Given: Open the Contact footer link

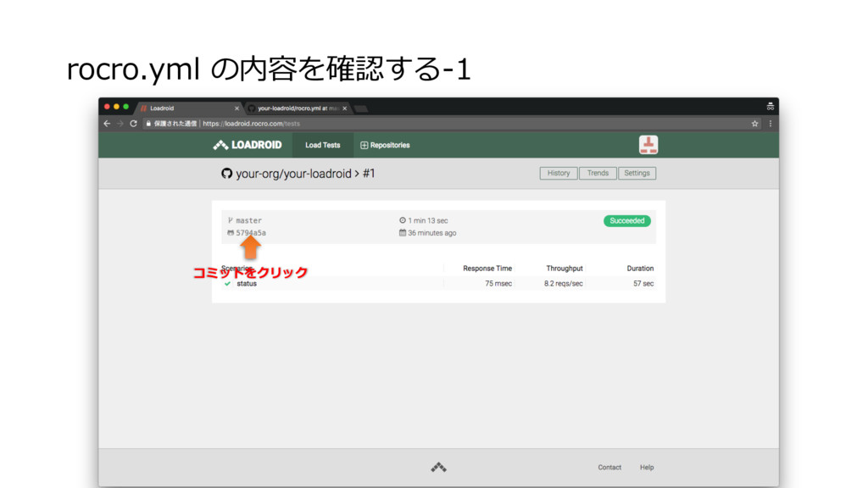Looking at the screenshot, I should click(x=609, y=468).
